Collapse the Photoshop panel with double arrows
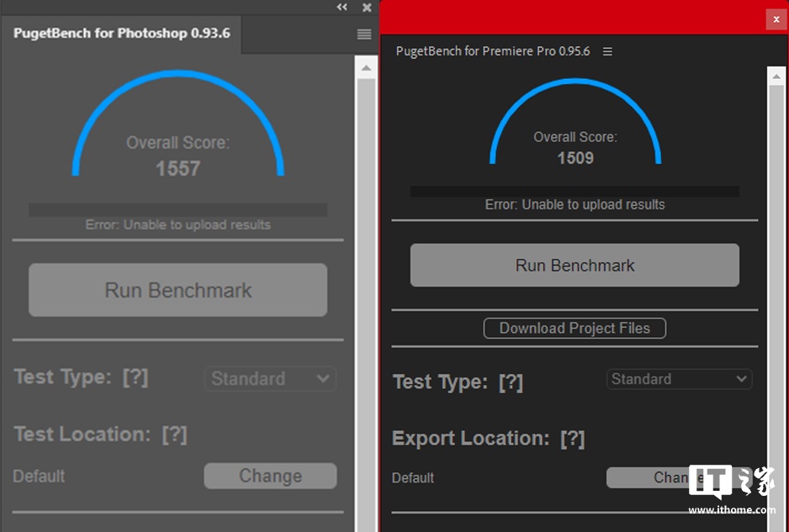789x532 pixels. coord(342,7)
